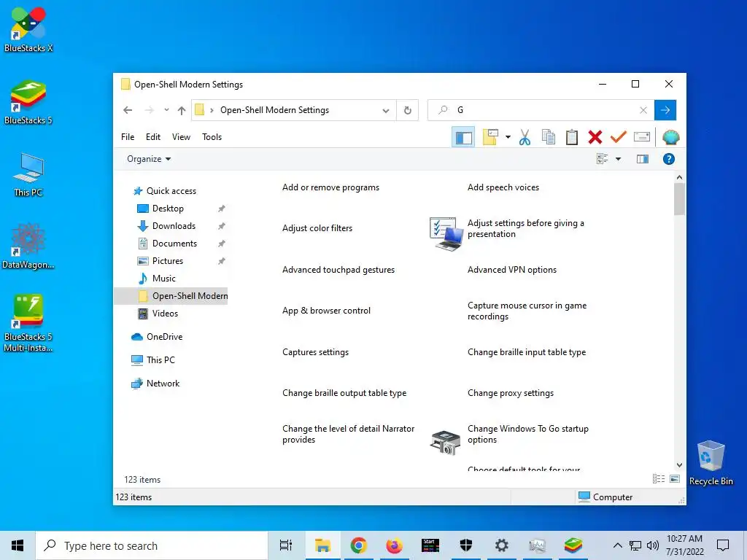Select OneDrive in navigation pane
The image size is (747, 560).
click(157, 337)
